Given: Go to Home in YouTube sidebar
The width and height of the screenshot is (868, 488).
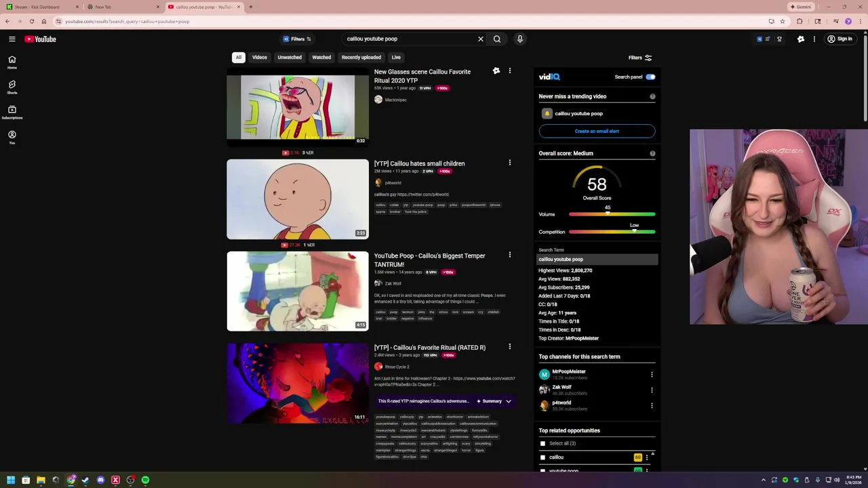Looking at the screenshot, I should click(x=12, y=62).
